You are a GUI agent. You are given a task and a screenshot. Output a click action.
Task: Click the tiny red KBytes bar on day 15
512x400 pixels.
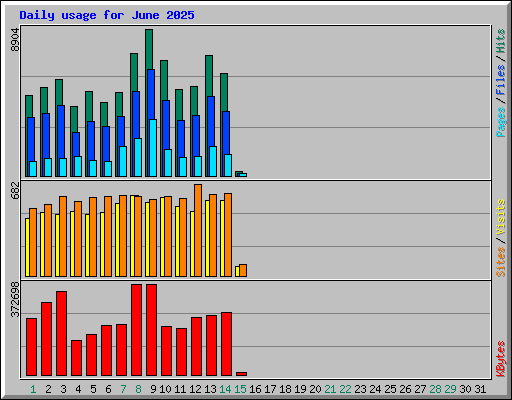pyautogui.click(x=241, y=374)
